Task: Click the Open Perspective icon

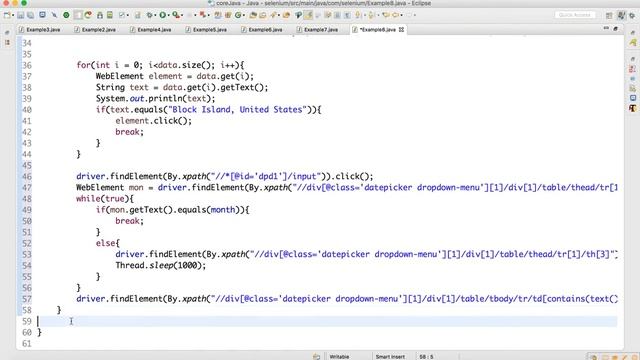Action: (609, 16)
